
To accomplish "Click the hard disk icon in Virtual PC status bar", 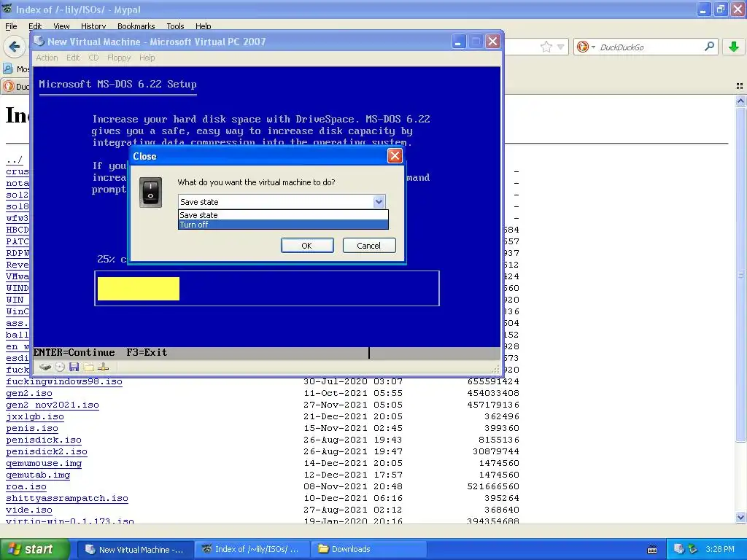I will (44, 367).
